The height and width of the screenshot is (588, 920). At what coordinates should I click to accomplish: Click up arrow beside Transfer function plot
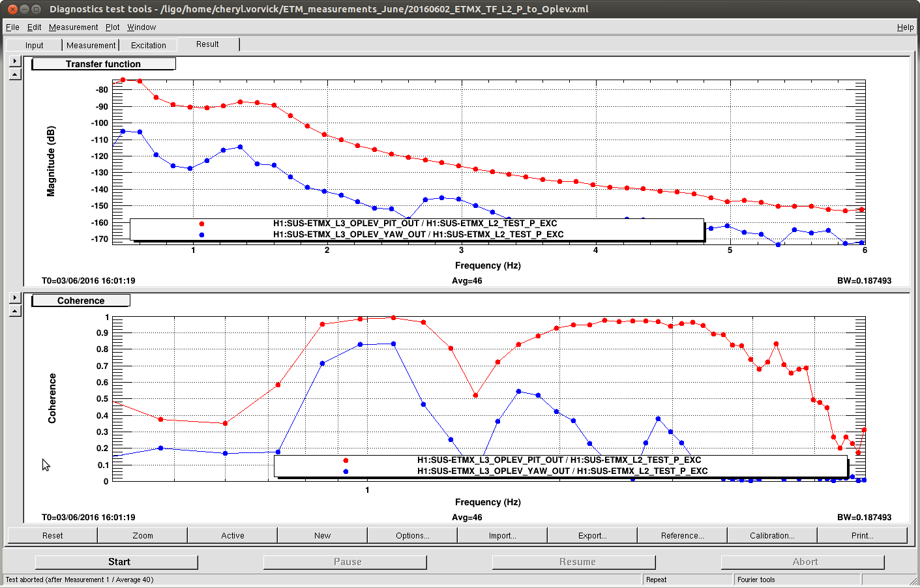[16, 74]
